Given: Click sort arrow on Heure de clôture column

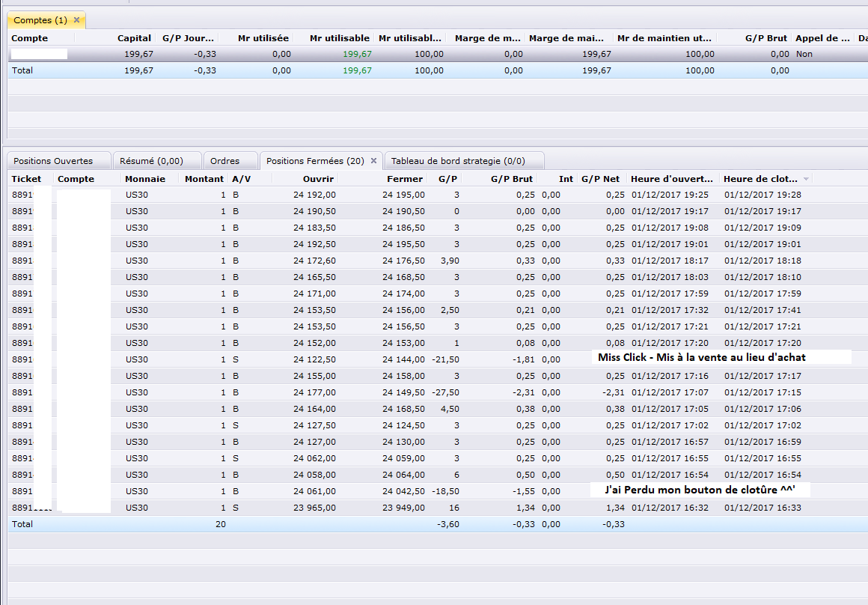Looking at the screenshot, I should pyautogui.click(x=806, y=180).
